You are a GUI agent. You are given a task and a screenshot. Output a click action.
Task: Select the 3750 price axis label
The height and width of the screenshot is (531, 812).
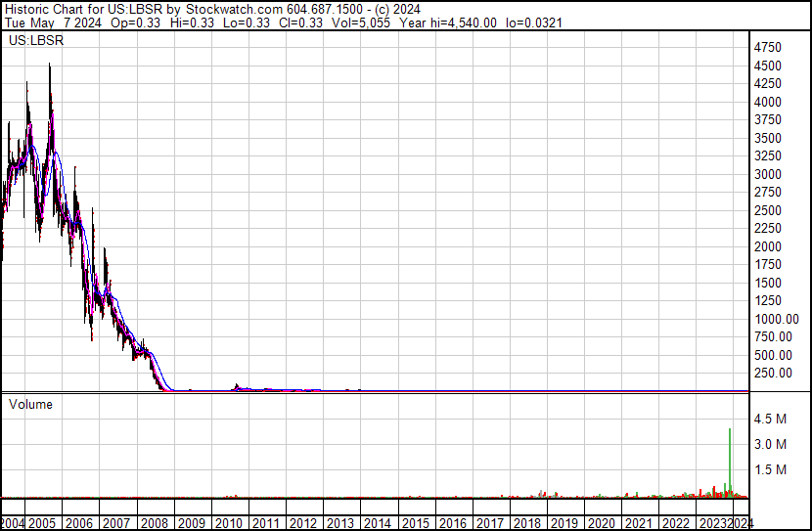pyautogui.click(x=767, y=120)
